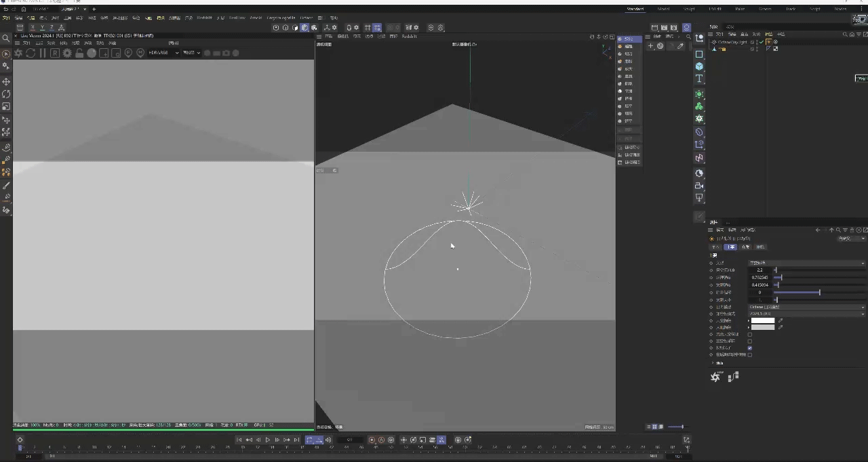Click the Octane logo icon in attributes

coord(715,377)
